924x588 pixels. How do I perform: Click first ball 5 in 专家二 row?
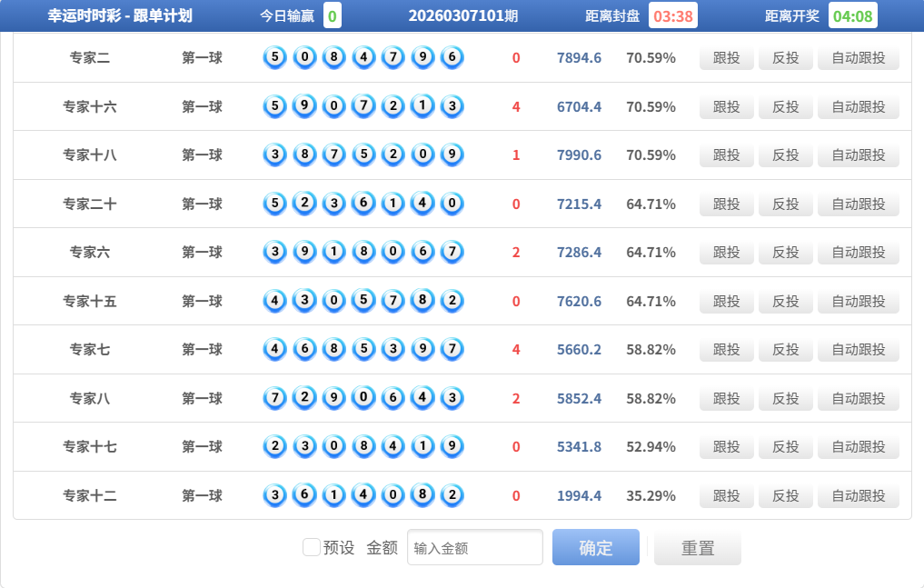274,58
